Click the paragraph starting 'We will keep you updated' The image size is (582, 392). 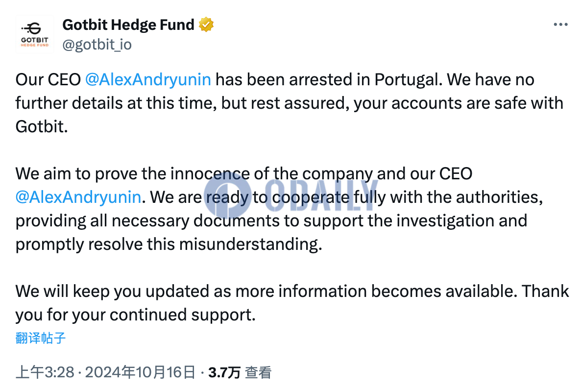coord(292,303)
